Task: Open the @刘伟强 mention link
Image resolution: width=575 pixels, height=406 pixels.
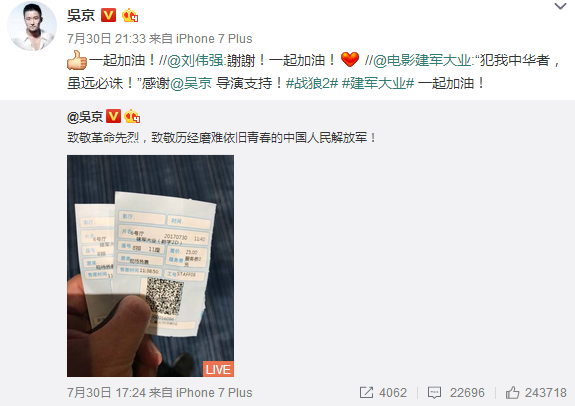Action: [195, 60]
